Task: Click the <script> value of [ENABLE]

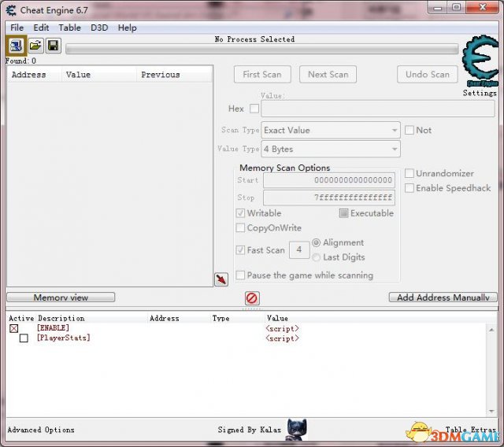Action: tap(282, 328)
